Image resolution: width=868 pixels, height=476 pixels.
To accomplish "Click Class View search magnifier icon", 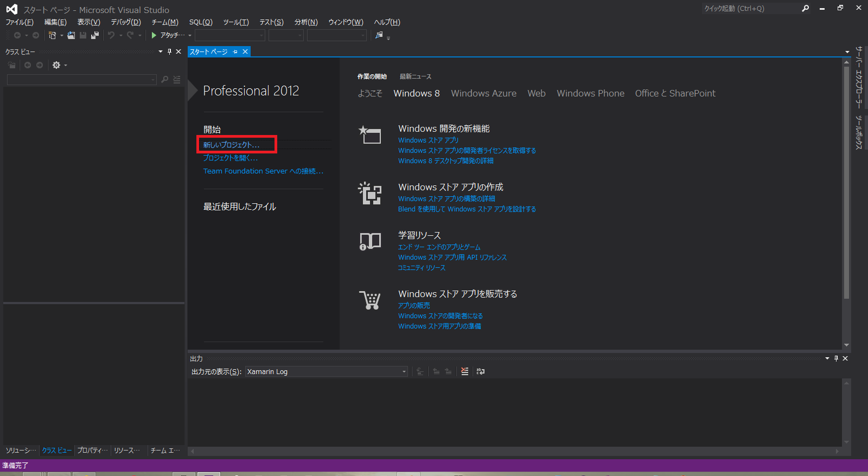I will point(165,80).
